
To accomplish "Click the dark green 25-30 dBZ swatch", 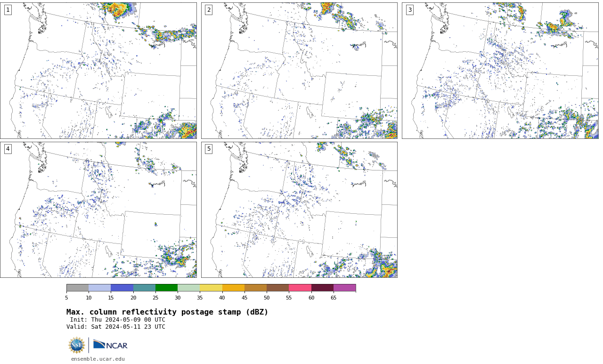I will (x=166, y=288).
